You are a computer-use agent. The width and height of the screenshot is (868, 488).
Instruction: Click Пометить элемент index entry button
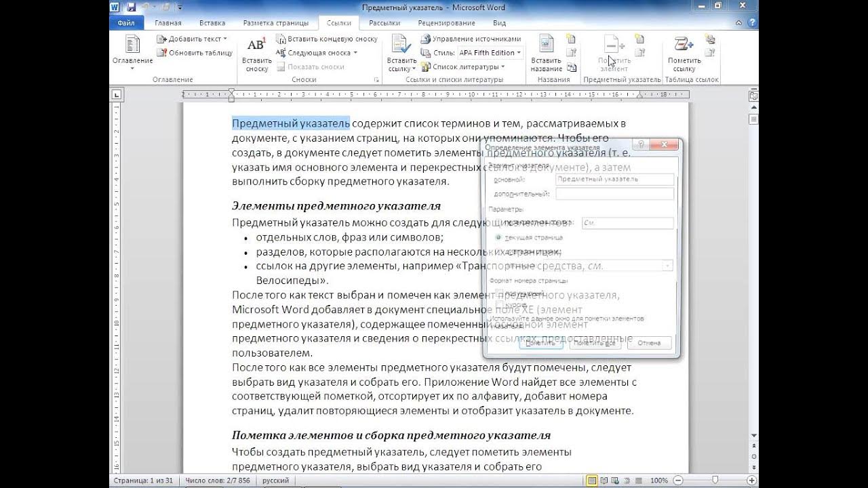click(x=614, y=54)
